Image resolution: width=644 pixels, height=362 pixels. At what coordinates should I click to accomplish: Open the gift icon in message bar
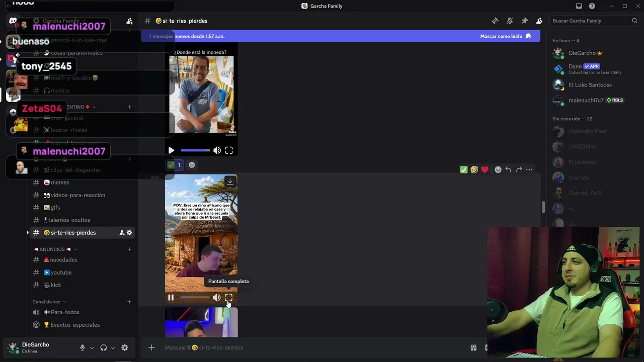473,347
